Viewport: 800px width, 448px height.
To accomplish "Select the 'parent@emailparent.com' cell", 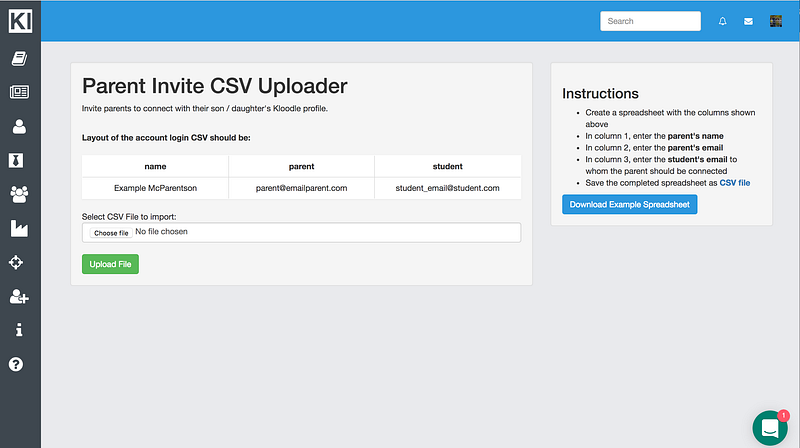I will tap(302, 188).
